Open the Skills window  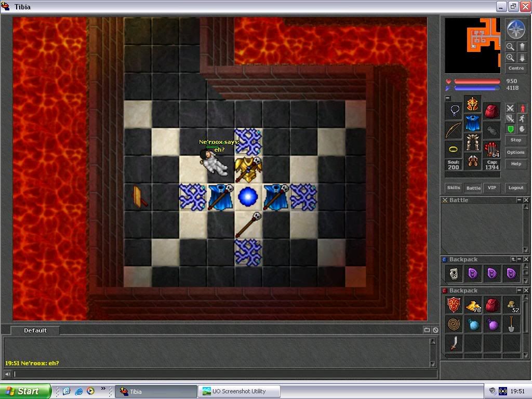click(454, 188)
